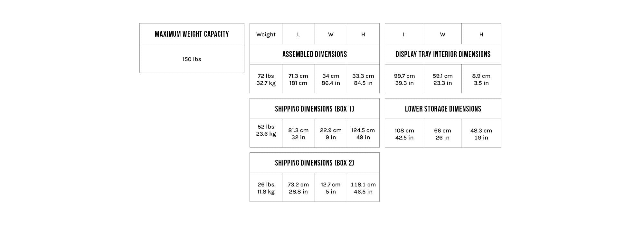Click the 48.3 cm lower storage cell

(481, 134)
